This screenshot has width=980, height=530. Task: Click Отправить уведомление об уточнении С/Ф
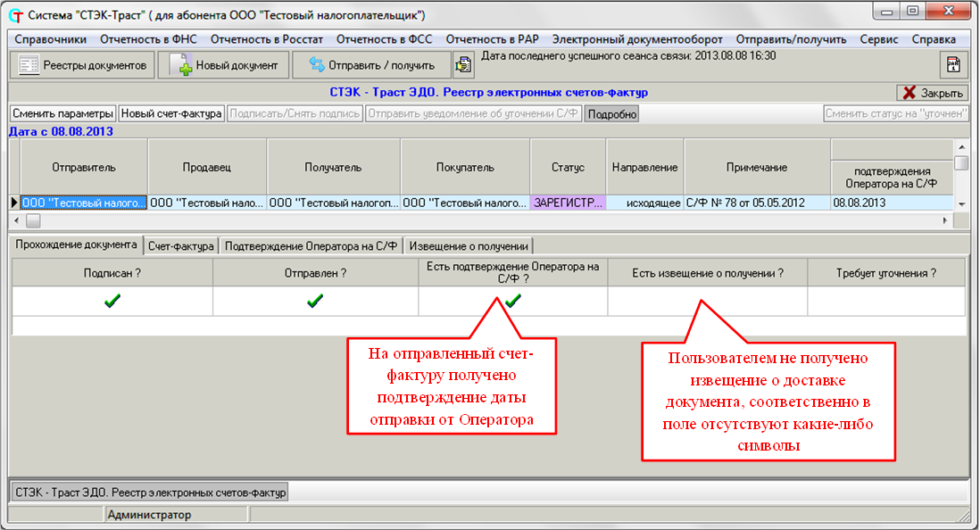coord(473,113)
